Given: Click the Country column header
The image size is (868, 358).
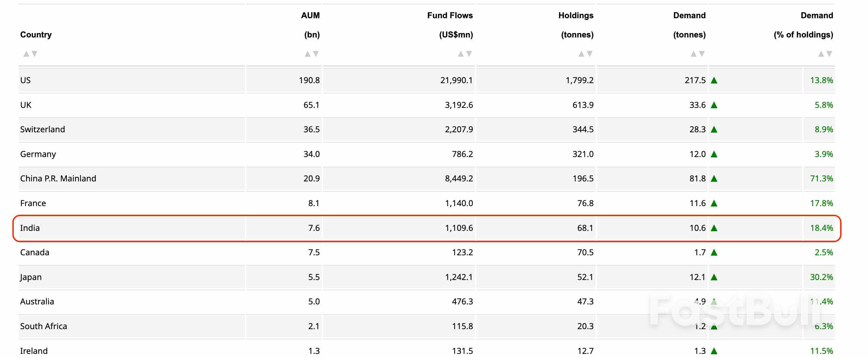Looking at the screenshot, I should coord(36,34).
